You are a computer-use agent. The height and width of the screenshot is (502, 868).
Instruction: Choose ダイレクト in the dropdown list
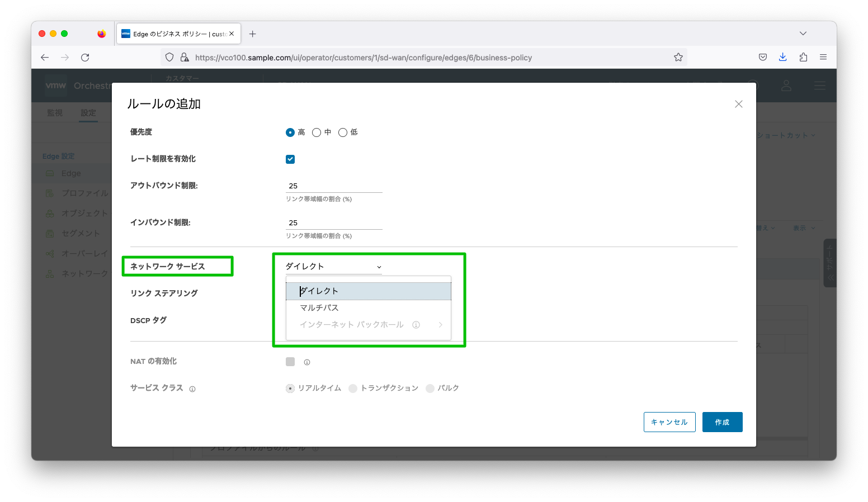[x=319, y=291]
